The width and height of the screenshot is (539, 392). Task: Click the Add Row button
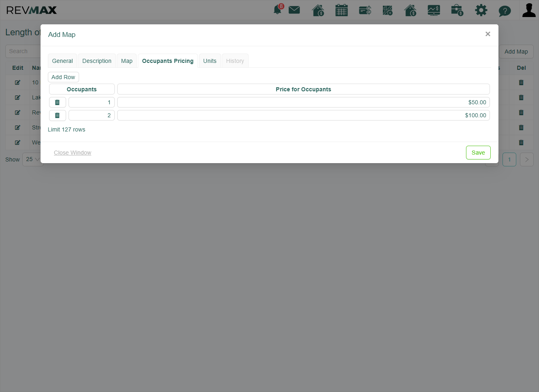pyautogui.click(x=63, y=77)
